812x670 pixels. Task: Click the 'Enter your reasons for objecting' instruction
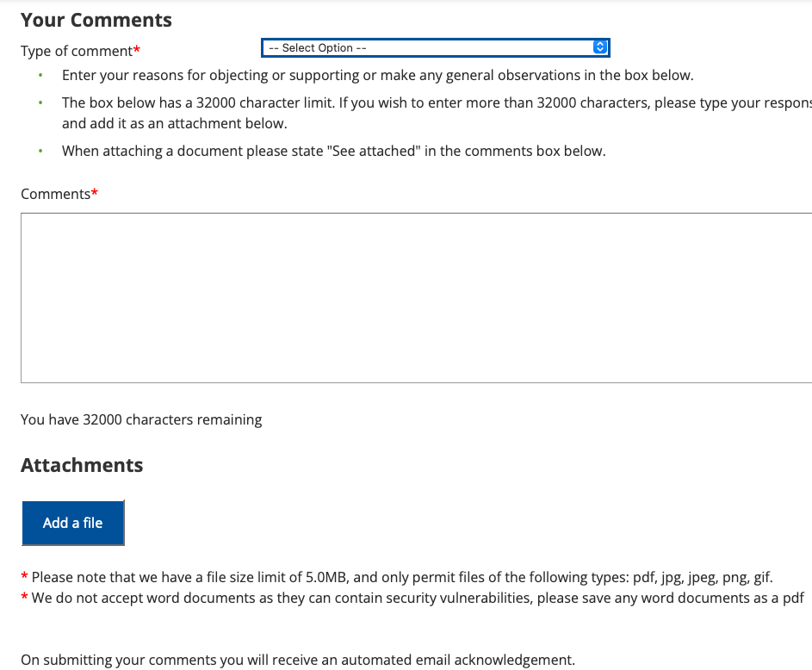pyautogui.click(x=377, y=75)
